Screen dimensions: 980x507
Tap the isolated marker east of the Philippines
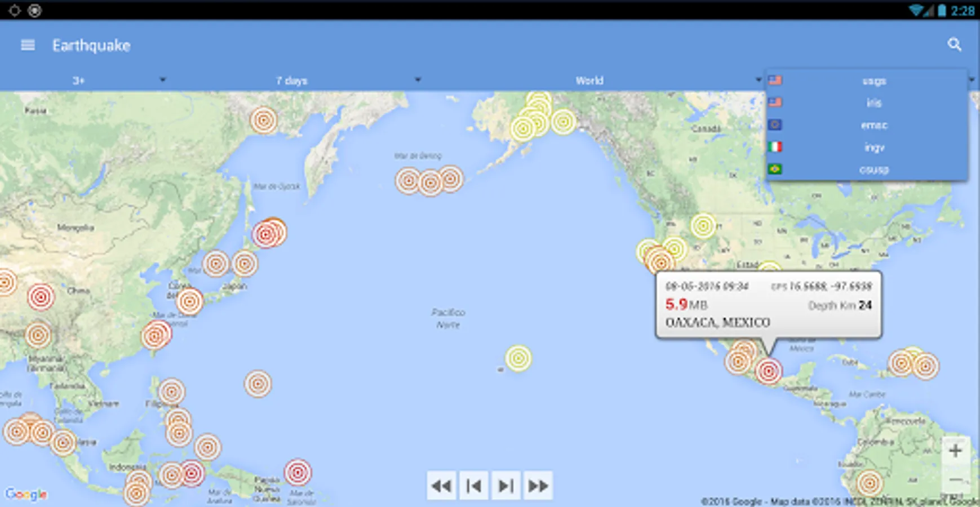(x=258, y=384)
